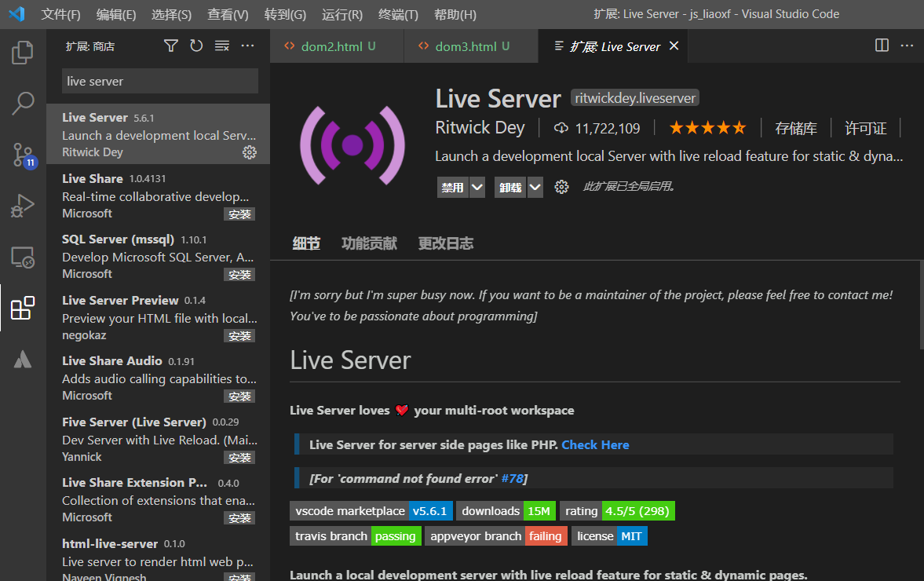Click the travis branch passing badge
924x581 pixels.
coord(356,536)
